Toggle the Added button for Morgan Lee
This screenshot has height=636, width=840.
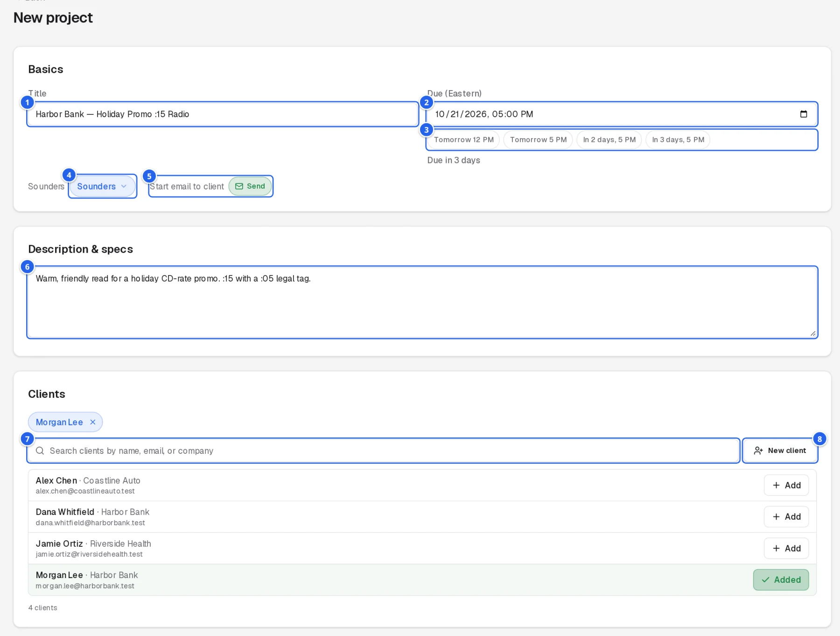pos(781,579)
